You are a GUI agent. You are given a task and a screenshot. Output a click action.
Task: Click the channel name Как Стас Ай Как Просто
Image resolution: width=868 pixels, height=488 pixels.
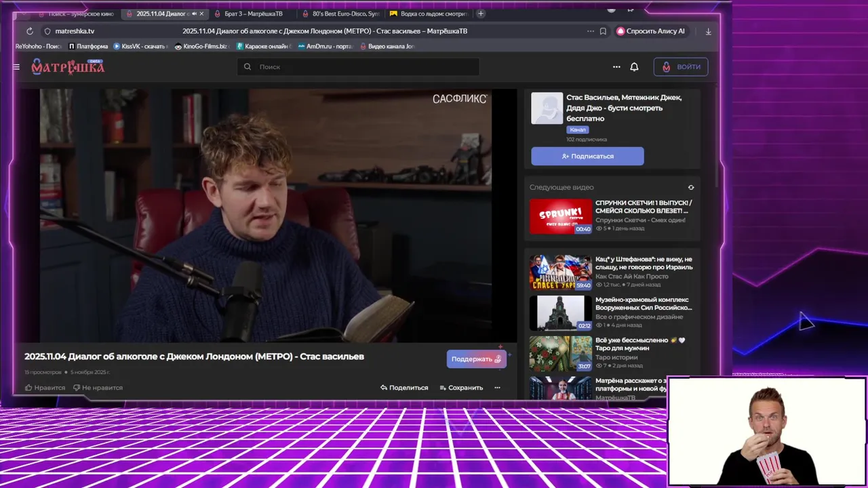631,277
